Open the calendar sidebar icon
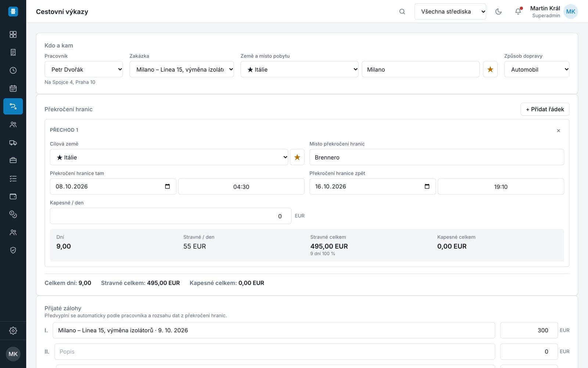588x368 pixels. pos(13,88)
